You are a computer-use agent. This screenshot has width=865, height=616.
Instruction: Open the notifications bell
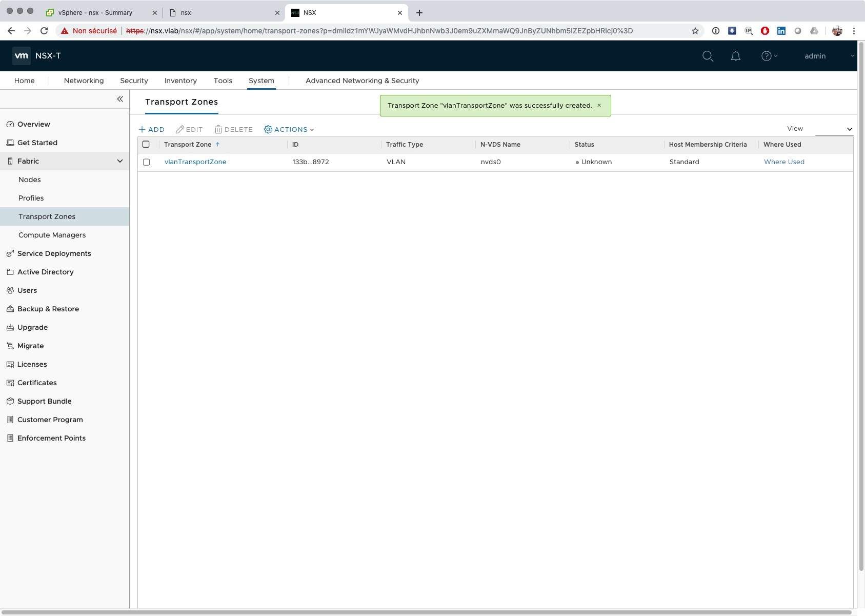tap(735, 56)
